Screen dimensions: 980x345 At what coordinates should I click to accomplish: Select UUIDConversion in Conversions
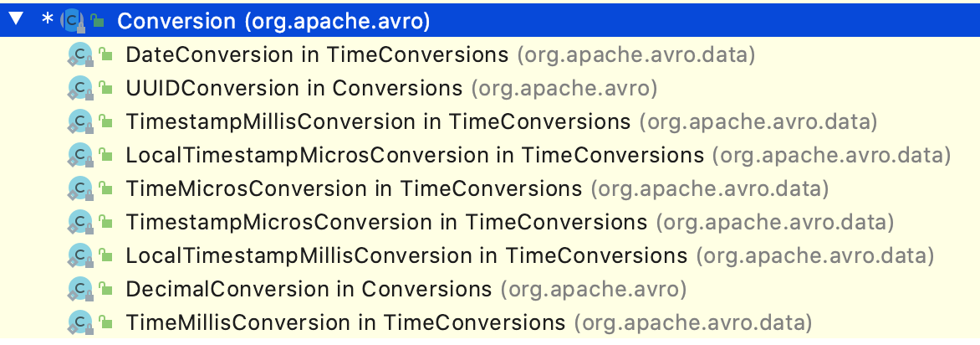click(293, 88)
